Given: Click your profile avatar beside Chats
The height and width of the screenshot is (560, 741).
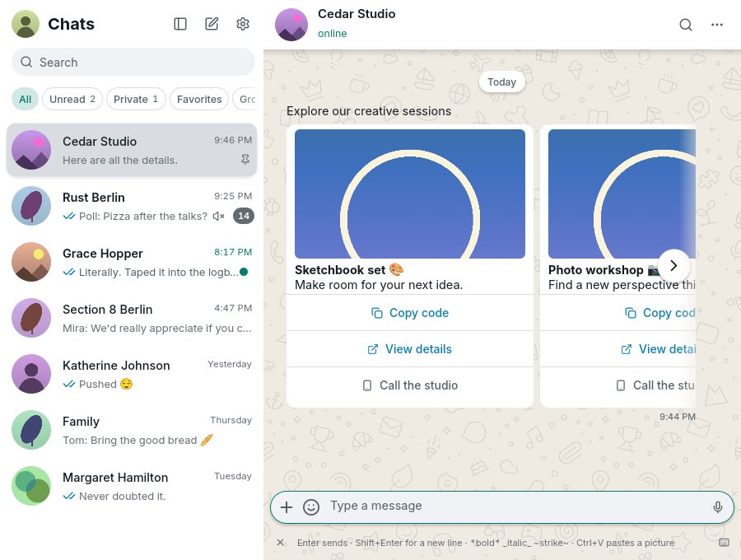Looking at the screenshot, I should pos(26,24).
